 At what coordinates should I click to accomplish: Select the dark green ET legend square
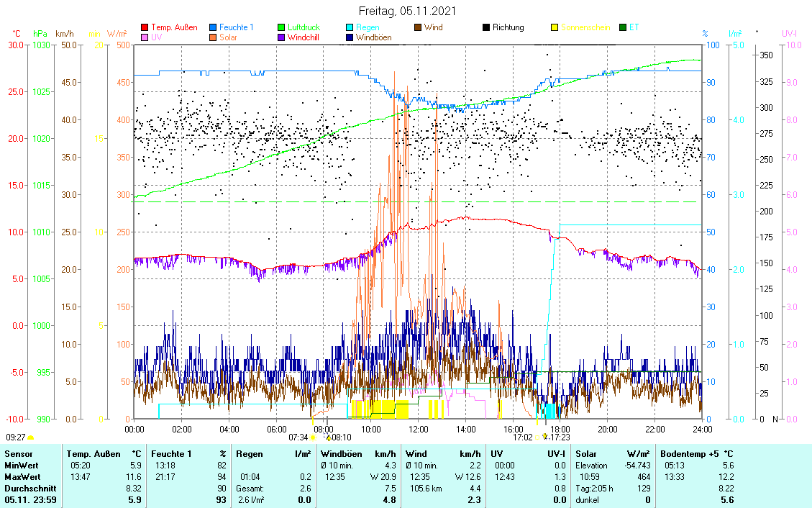point(623,27)
